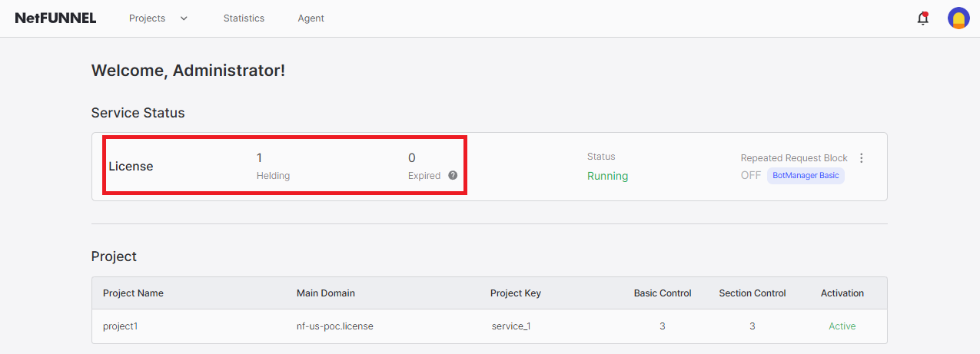The width and height of the screenshot is (980, 354).
Task: Open the user profile avatar
Action: coord(958,18)
